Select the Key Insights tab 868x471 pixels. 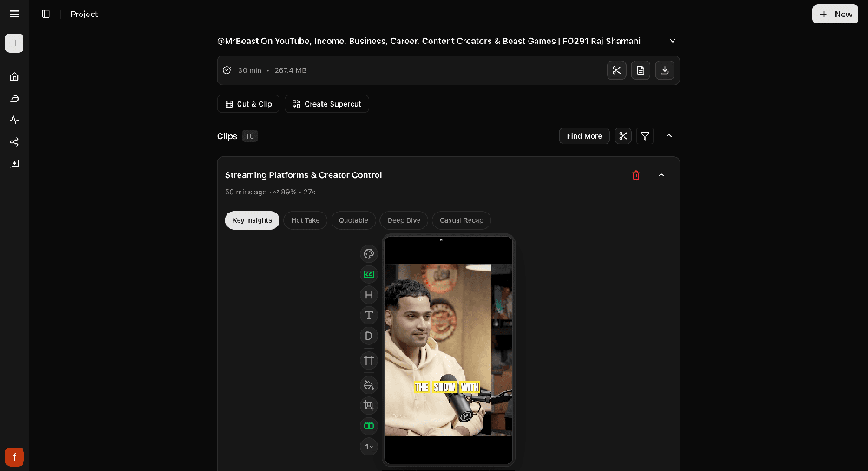[252, 220]
